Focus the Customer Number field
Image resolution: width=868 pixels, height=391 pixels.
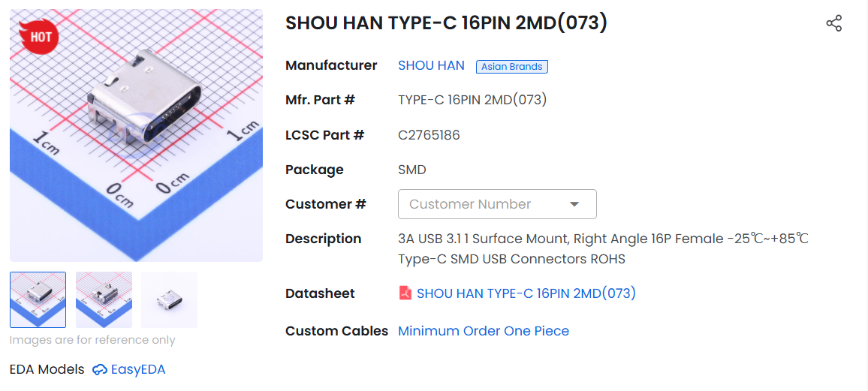pos(484,204)
